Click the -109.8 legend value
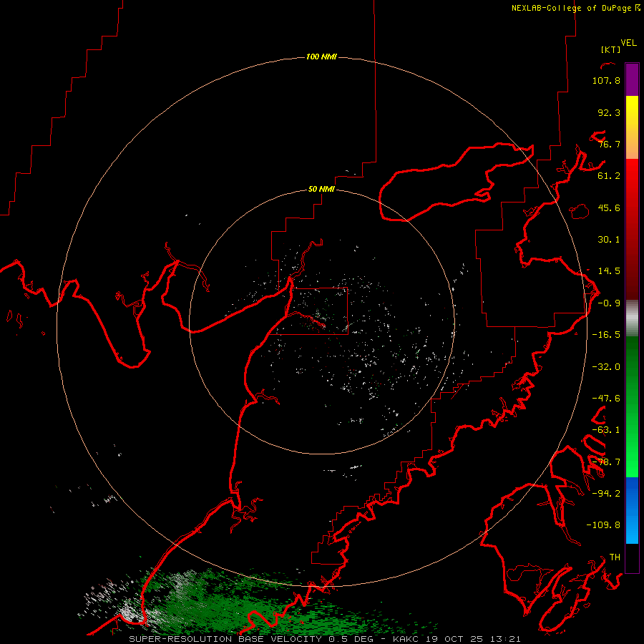The width and height of the screenshot is (644, 644). pos(603,525)
